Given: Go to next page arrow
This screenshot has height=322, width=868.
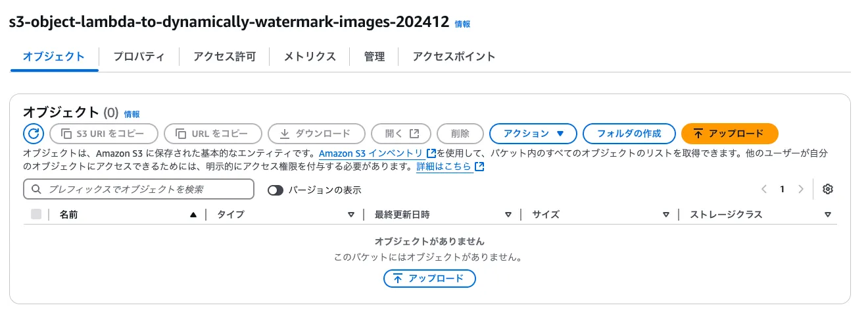Looking at the screenshot, I should [x=800, y=190].
